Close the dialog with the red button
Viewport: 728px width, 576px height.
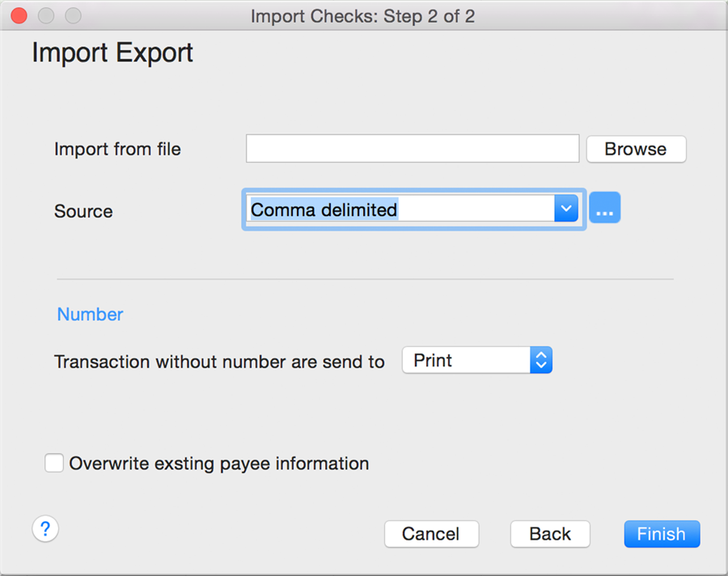tap(19, 15)
